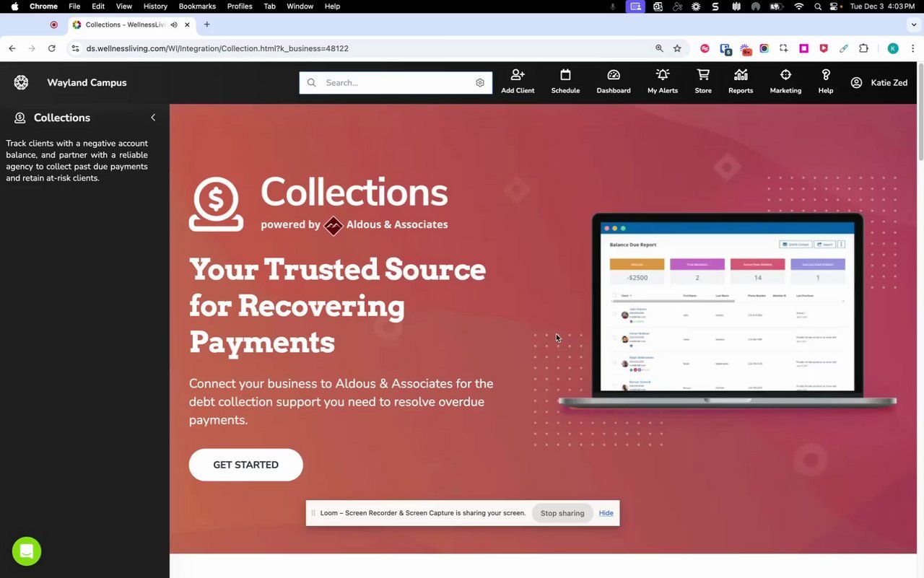Collapse the Collections sidebar chevron

[x=153, y=118]
